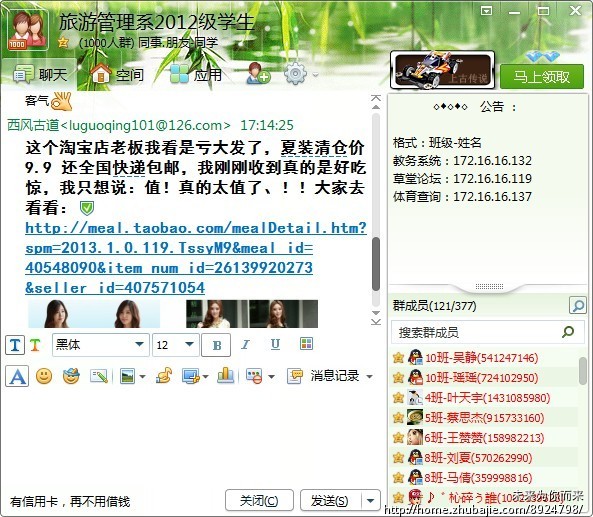The width and height of the screenshot is (593, 517).
Task: Open the group settings gear
Action: pos(295,74)
